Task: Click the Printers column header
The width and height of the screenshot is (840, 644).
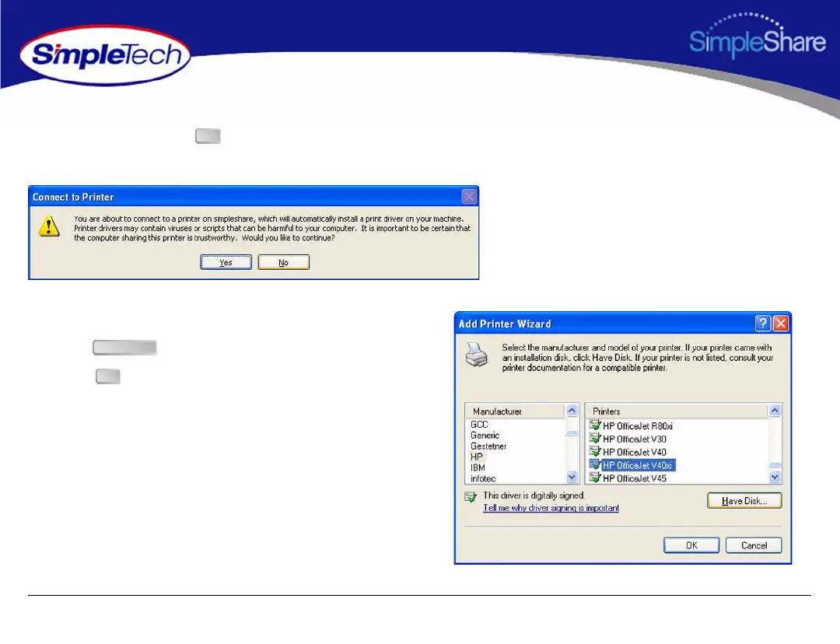Action: click(677, 411)
